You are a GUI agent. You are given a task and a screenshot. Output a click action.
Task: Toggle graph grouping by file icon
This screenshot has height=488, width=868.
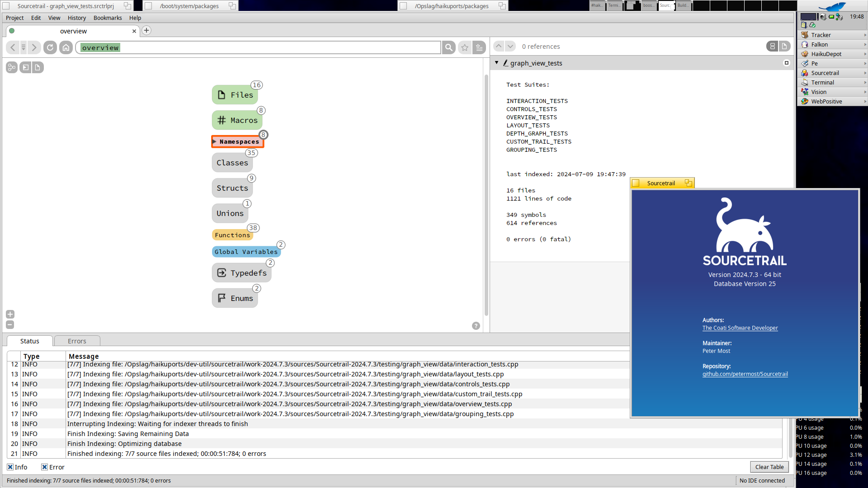pyautogui.click(x=38, y=67)
